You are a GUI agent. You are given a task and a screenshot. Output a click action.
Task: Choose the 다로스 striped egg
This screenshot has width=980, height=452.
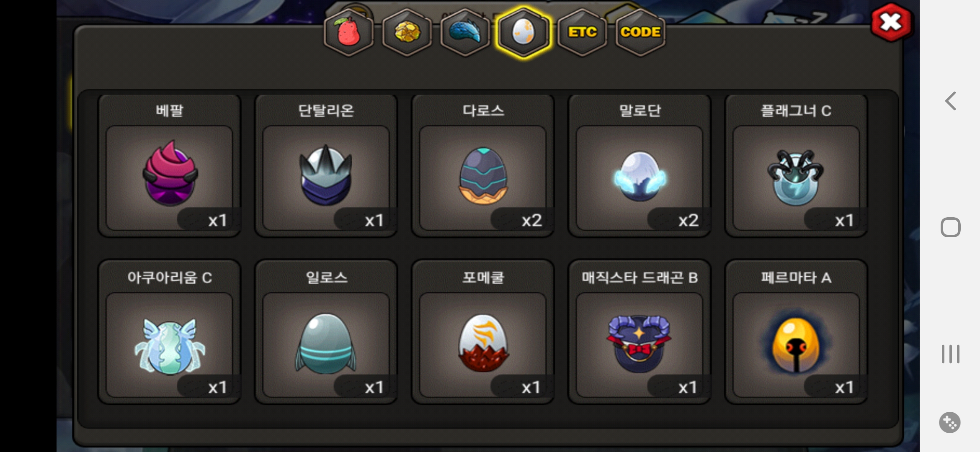tap(483, 166)
